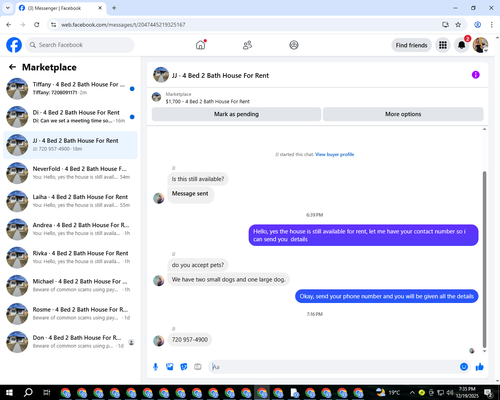
Task: Click the address bar URL
Action: 123,25
